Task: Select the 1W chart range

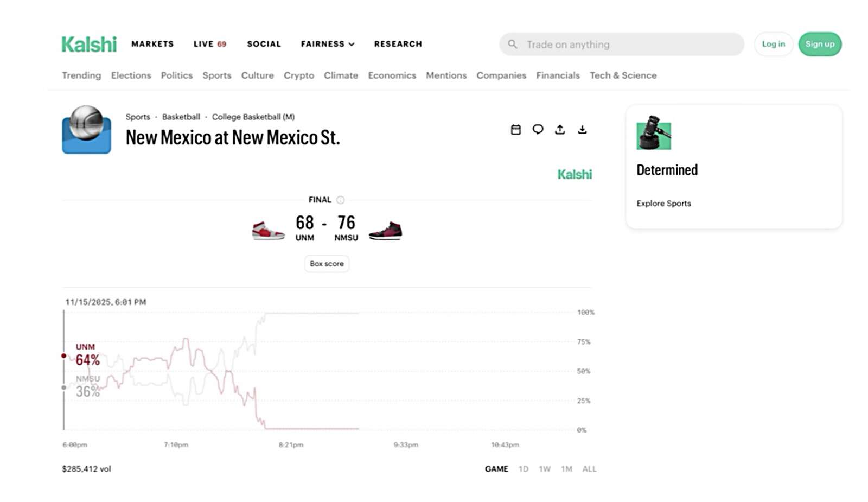Action: coord(545,469)
